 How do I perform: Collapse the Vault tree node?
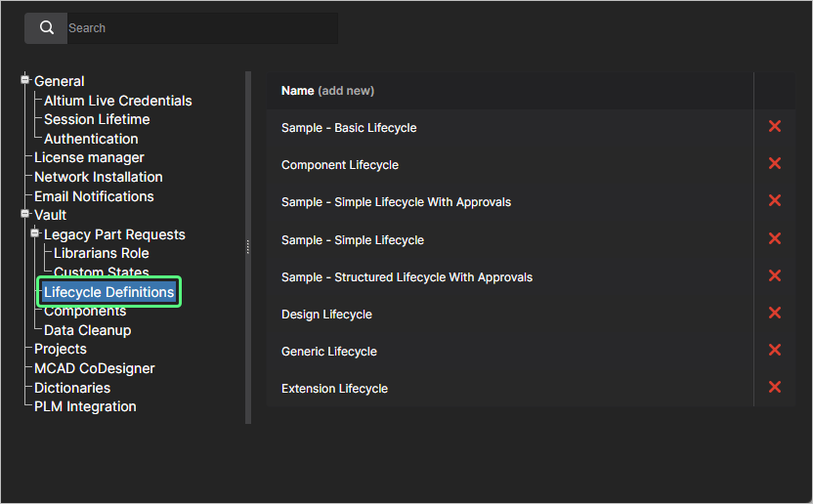[25, 214]
